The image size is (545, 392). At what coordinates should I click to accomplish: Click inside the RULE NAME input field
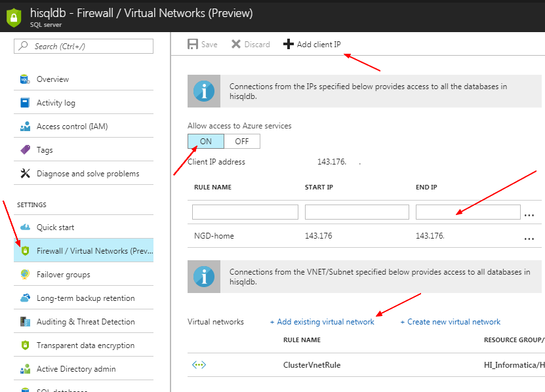244,211
